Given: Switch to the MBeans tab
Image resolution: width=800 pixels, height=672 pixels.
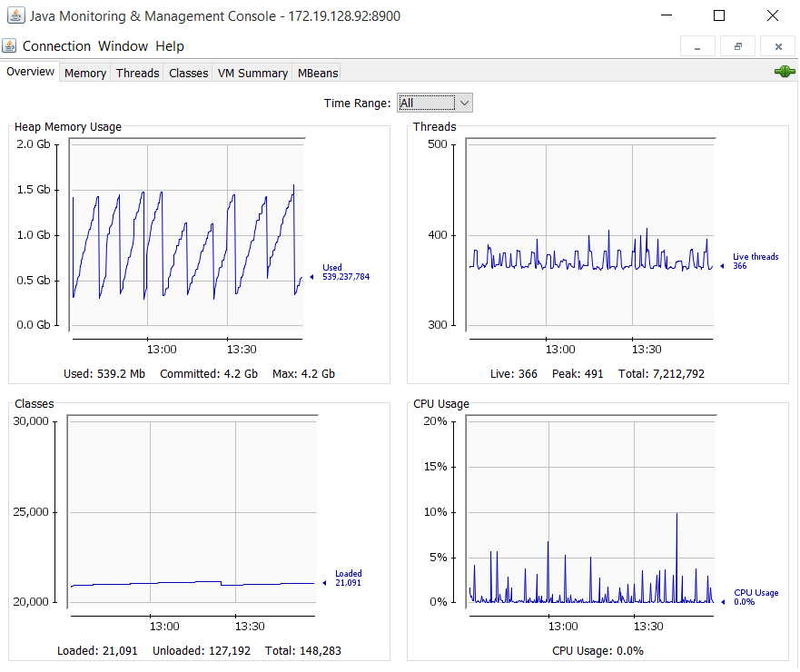Looking at the screenshot, I should (318, 73).
